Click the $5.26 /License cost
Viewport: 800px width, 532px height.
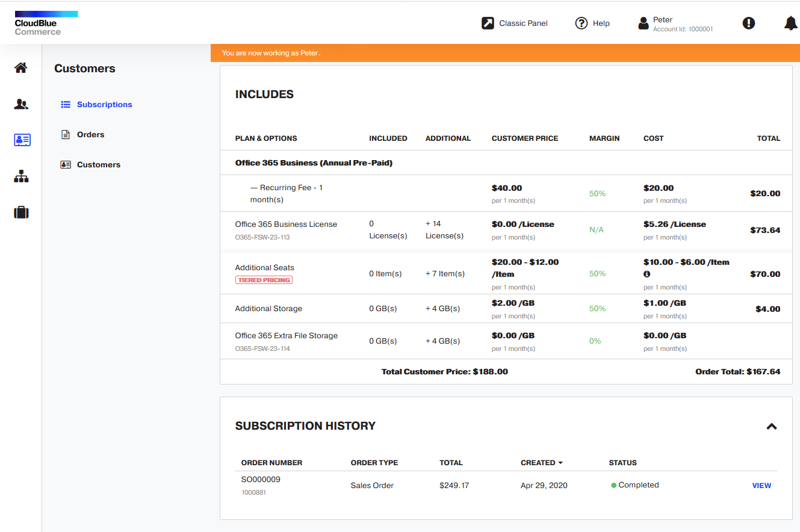pos(675,224)
